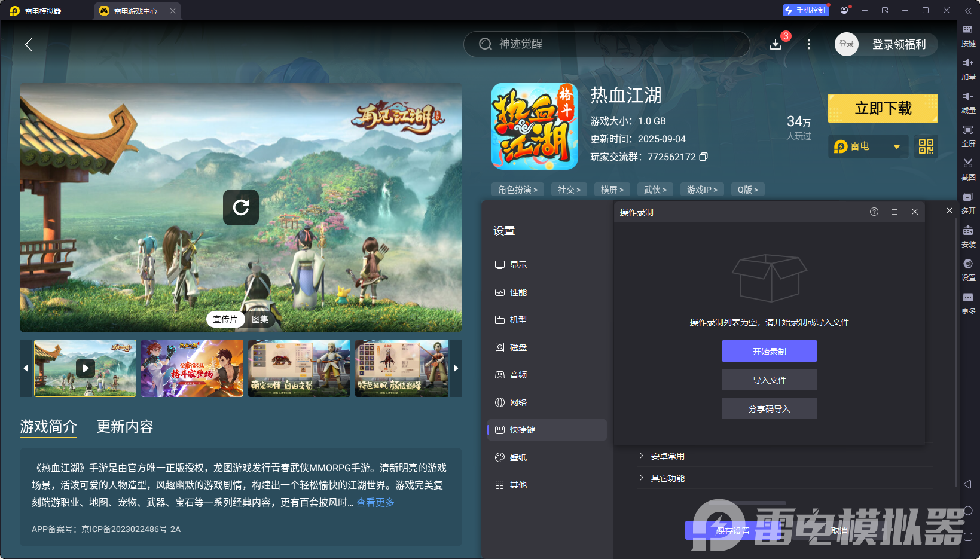Open help in 操作录制 window

pos(874,212)
